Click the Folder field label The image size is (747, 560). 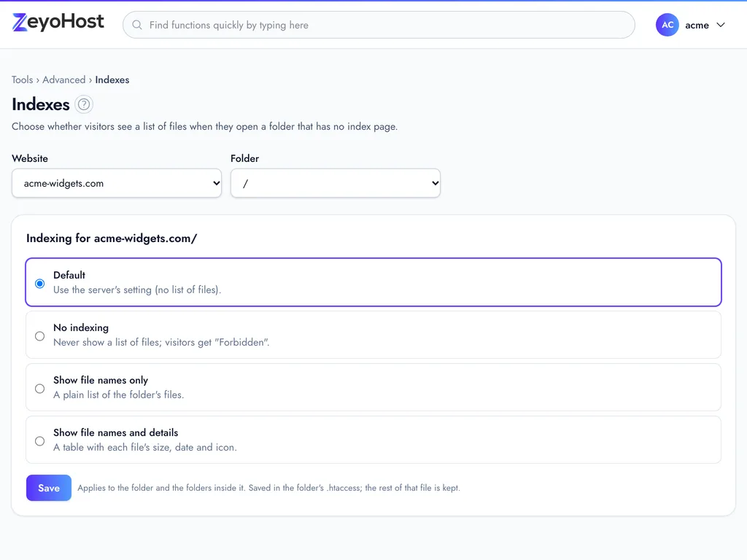245,158
